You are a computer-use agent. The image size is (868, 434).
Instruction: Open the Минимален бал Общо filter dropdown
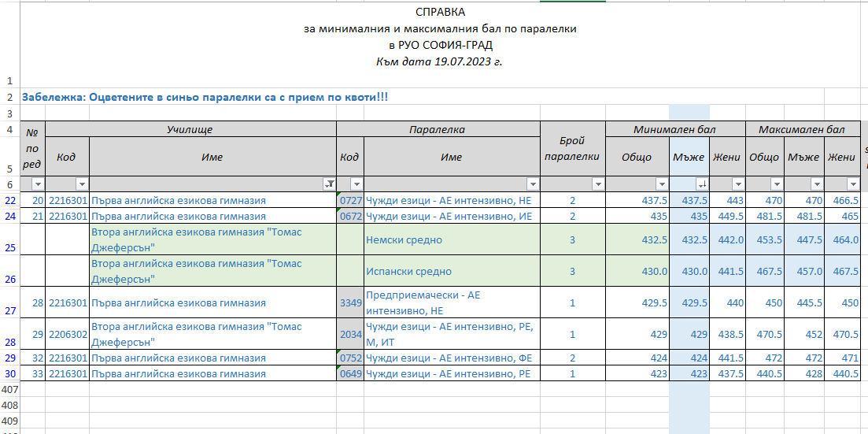(662, 184)
